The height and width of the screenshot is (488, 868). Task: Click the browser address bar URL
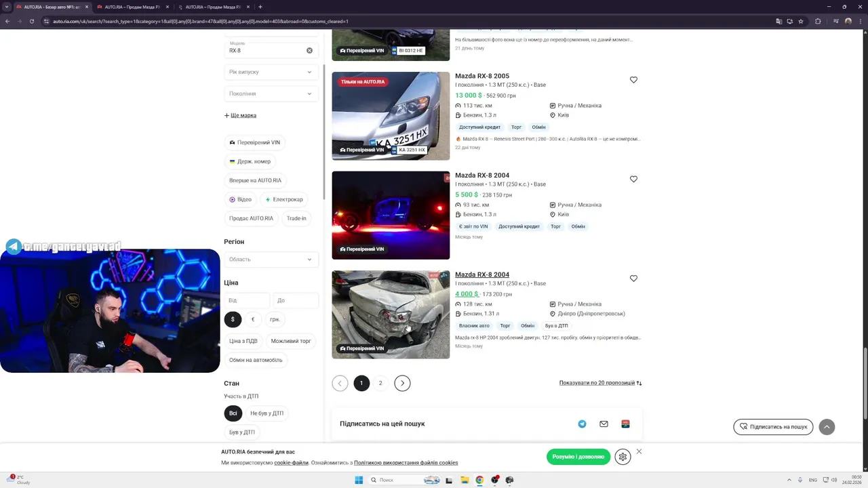pos(200,21)
